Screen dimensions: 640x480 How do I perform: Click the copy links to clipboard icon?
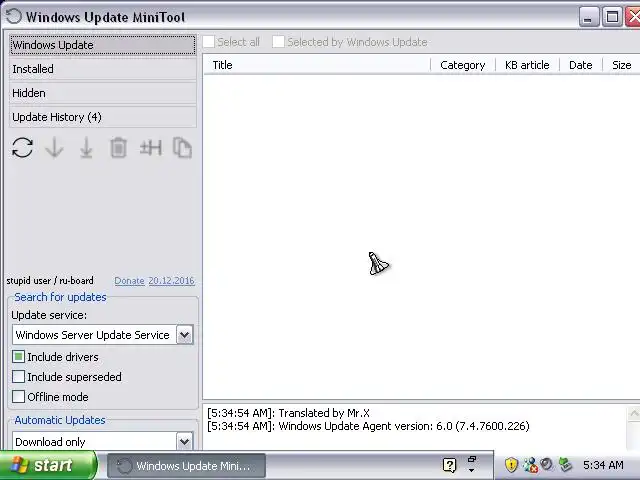(182, 148)
